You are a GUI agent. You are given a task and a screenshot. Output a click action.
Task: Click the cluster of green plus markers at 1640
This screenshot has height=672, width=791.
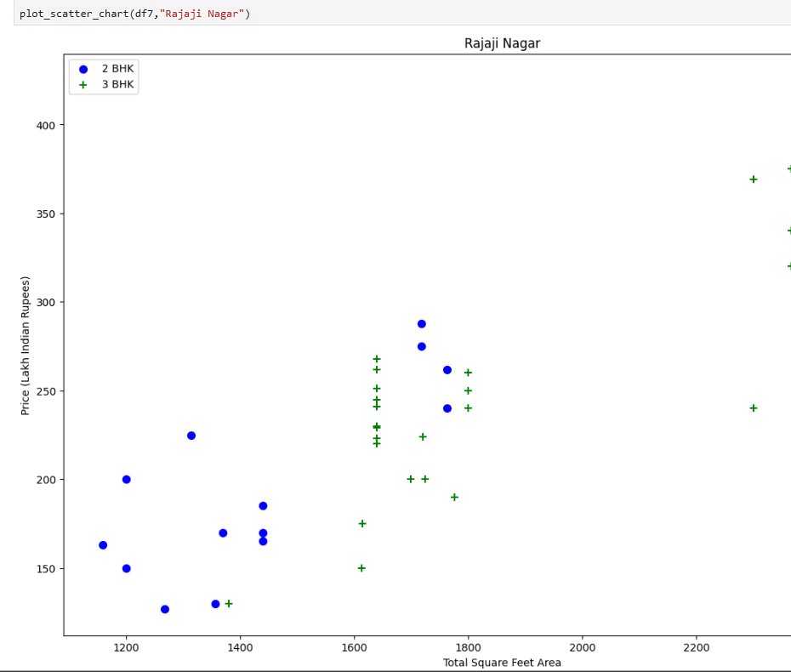(375, 400)
